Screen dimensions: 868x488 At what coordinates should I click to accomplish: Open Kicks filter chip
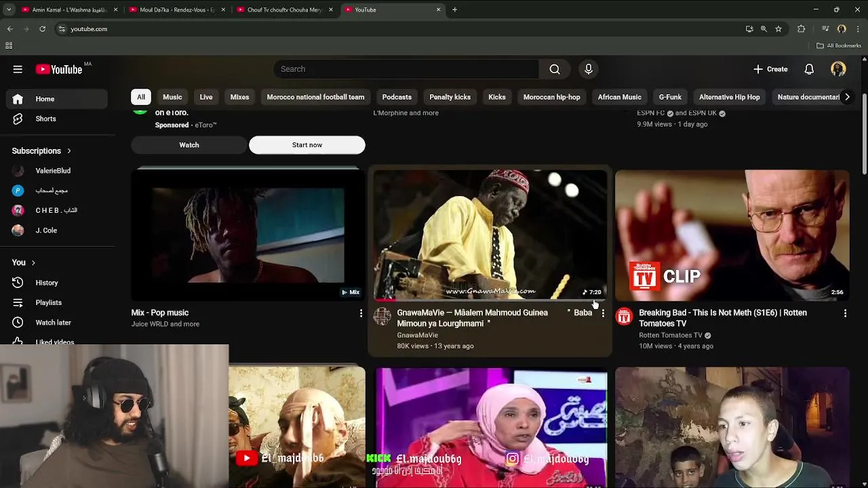click(497, 97)
